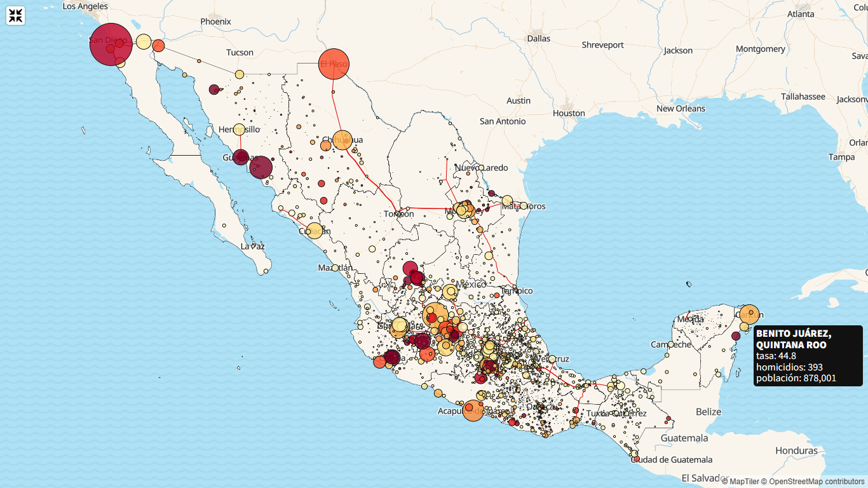Click the New Orleans city label
This screenshot has width=868, height=488.
(681, 109)
